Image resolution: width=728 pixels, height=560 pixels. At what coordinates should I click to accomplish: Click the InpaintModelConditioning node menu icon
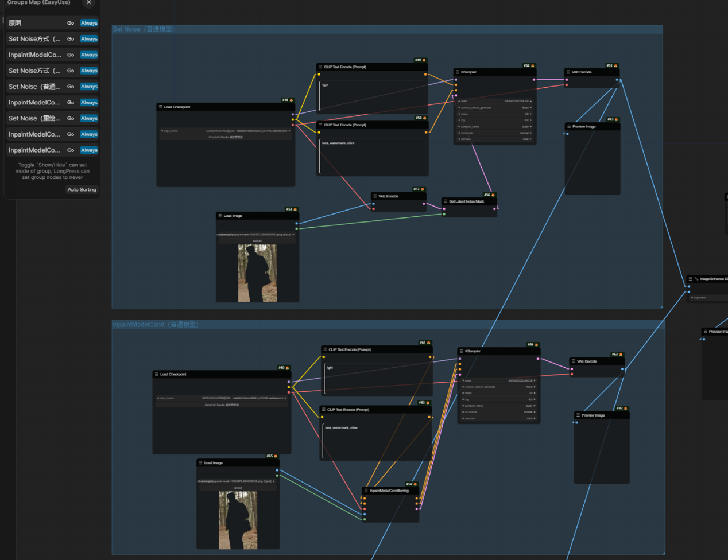point(366,491)
